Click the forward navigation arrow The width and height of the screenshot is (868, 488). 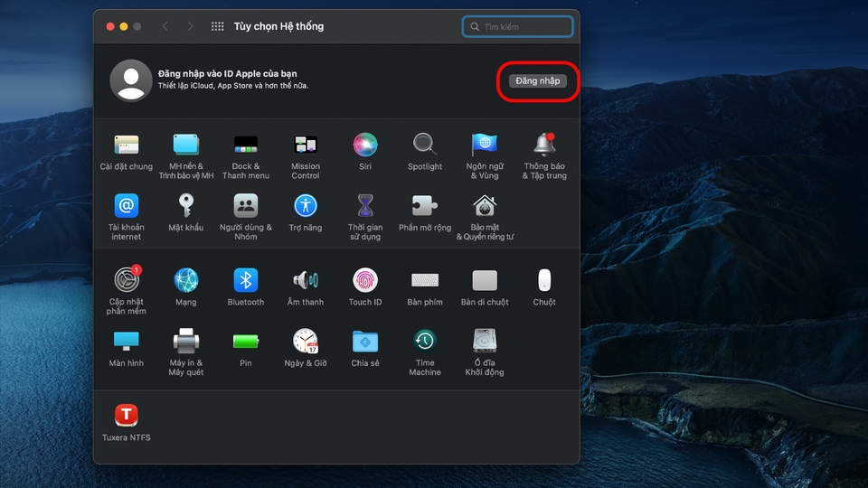190,27
